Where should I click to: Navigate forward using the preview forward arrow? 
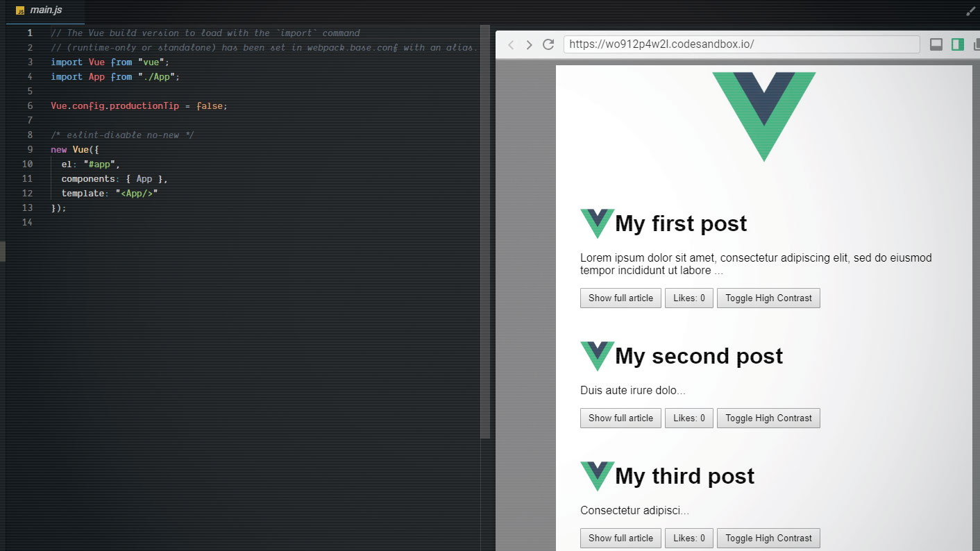pos(529,44)
